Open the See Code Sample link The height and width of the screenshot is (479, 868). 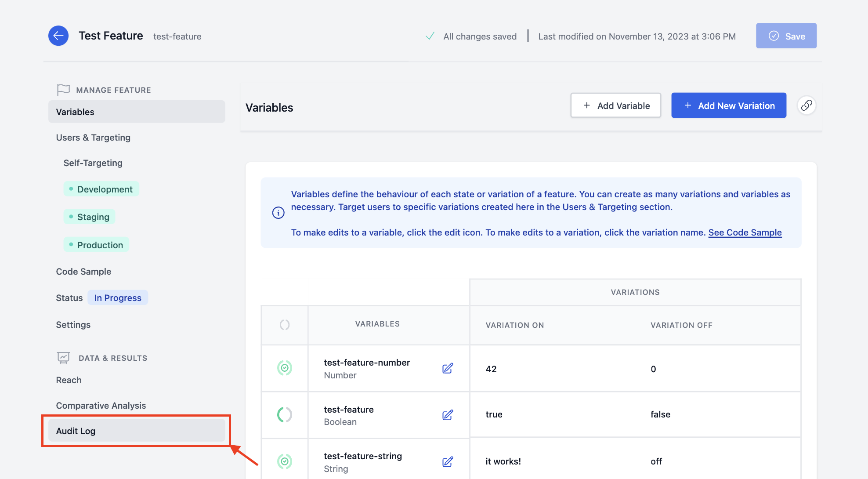745,232
